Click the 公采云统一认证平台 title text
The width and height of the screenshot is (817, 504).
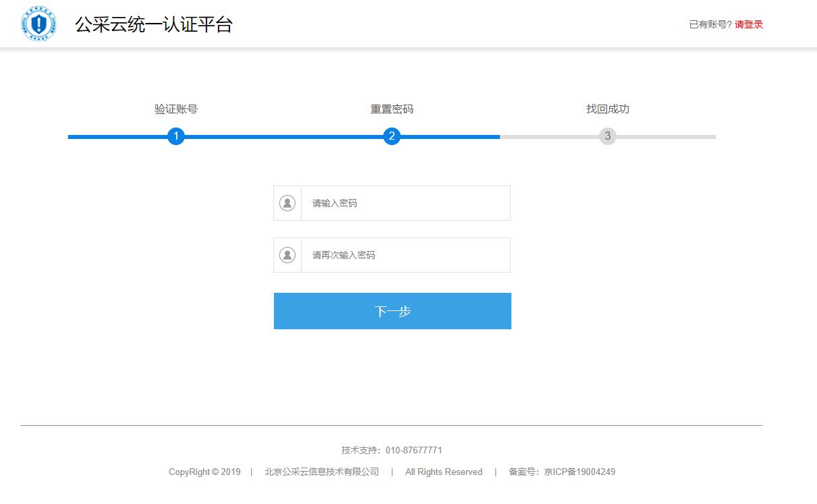pyautogui.click(x=154, y=25)
